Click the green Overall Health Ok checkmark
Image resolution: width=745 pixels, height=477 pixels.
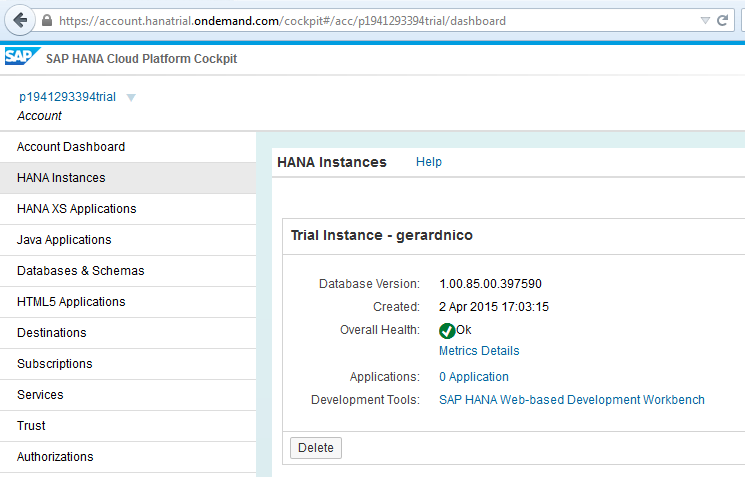(447, 331)
